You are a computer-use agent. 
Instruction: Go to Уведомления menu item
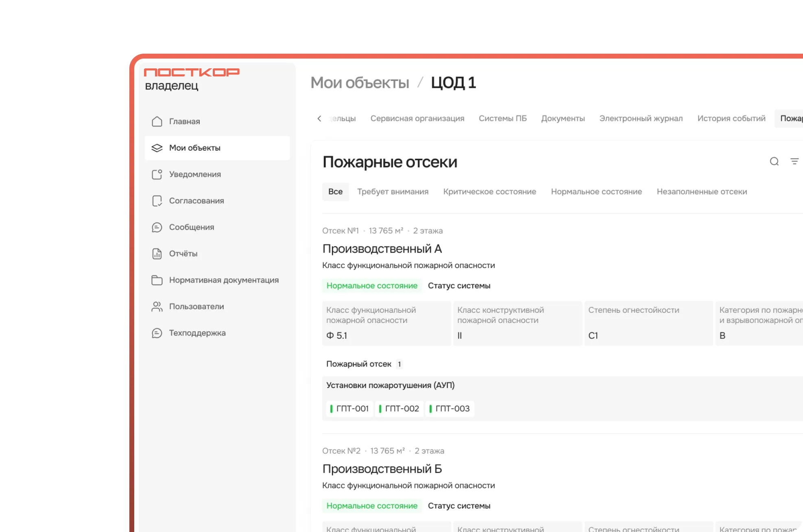217,174
